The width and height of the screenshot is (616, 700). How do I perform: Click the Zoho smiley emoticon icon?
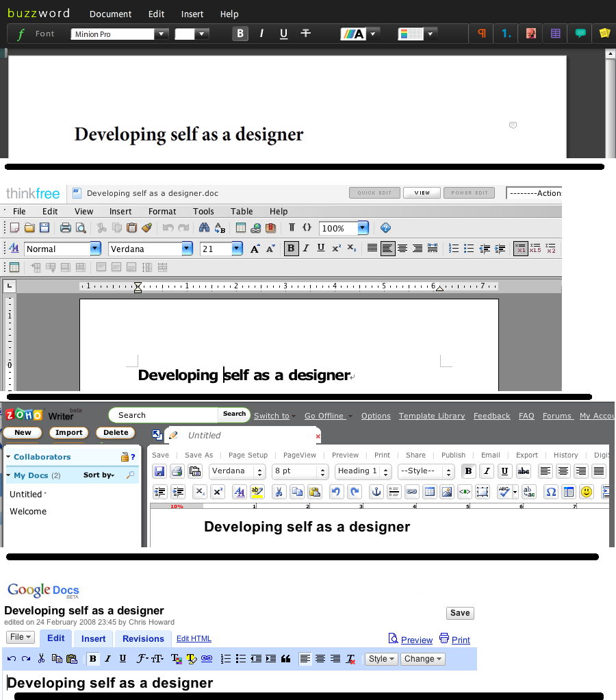pos(586,492)
